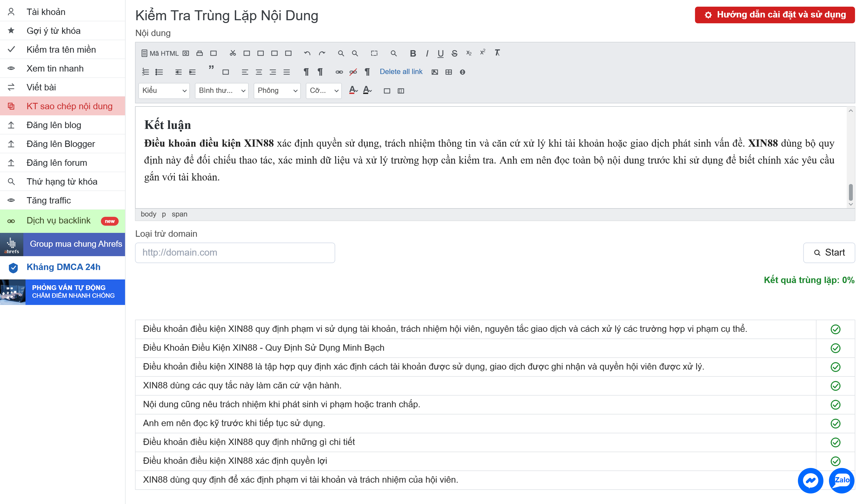This screenshot has width=865, height=504.
Task: Toggle italic formatting
Action: coord(427,53)
